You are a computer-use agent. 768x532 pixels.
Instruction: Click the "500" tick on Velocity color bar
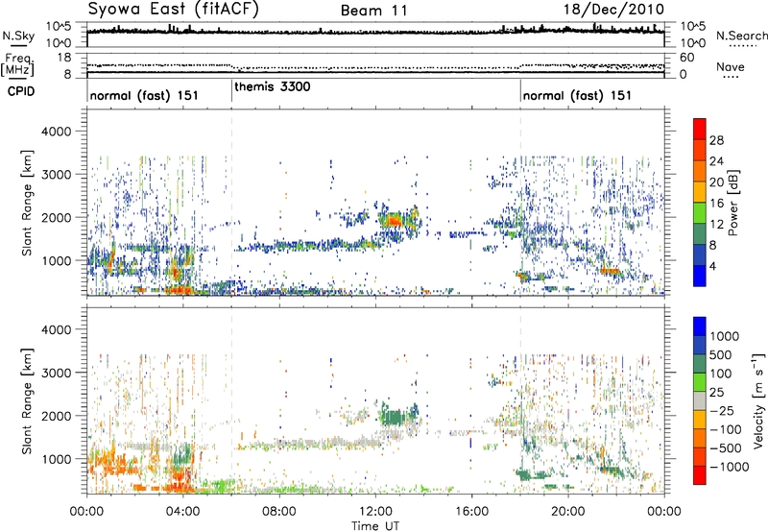(721, 354)
